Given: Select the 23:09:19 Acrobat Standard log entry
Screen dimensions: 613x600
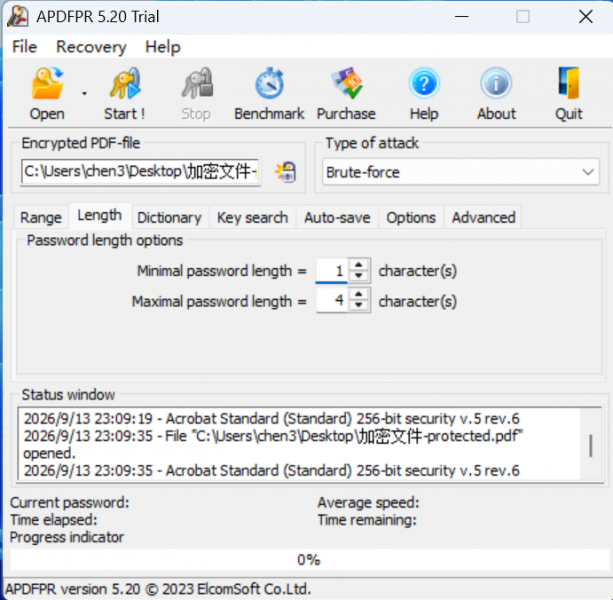Looking at the screenshot, I should [272, 419].
